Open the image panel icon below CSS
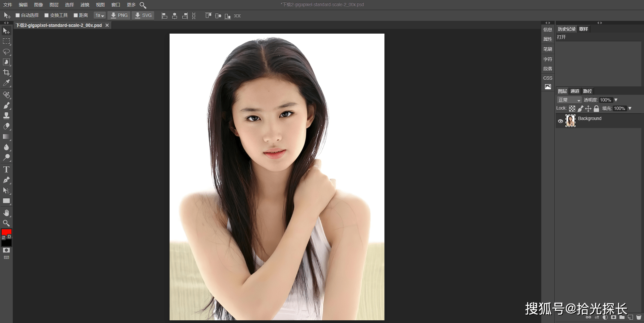This screenshot has width=644, height=323. point(548,87)
